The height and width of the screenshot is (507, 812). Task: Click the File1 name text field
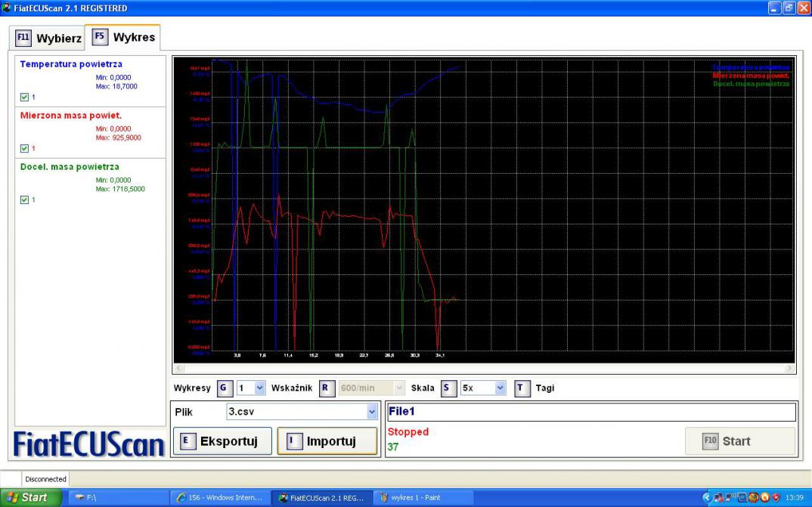tap(590, 412)
